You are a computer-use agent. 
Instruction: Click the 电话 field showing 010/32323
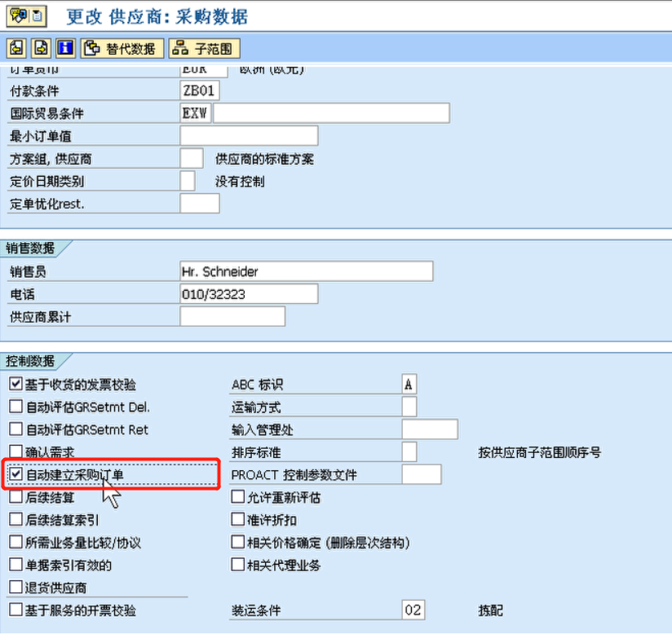click(249, 293)
